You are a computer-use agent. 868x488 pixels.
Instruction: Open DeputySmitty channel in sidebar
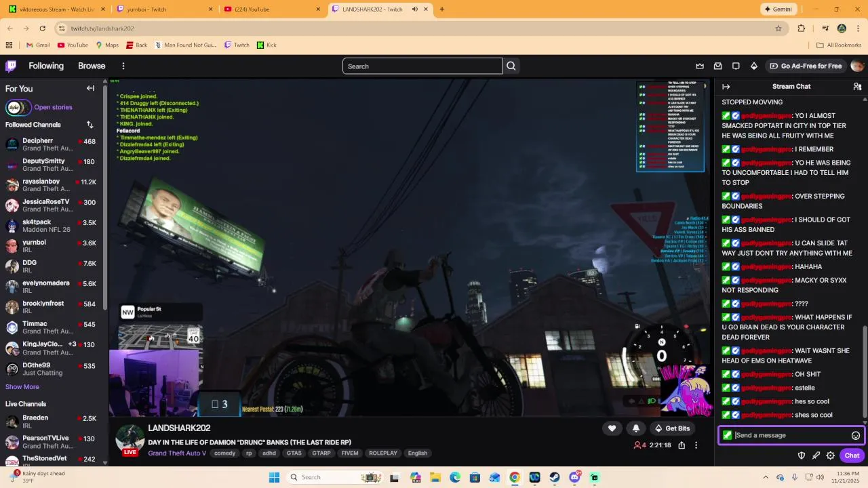tap(53, 165)
